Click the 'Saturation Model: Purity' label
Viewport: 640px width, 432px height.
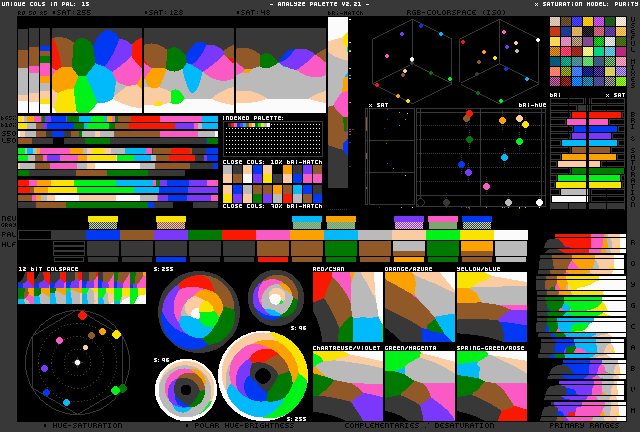pyautogui.click(x=586, y=4)
